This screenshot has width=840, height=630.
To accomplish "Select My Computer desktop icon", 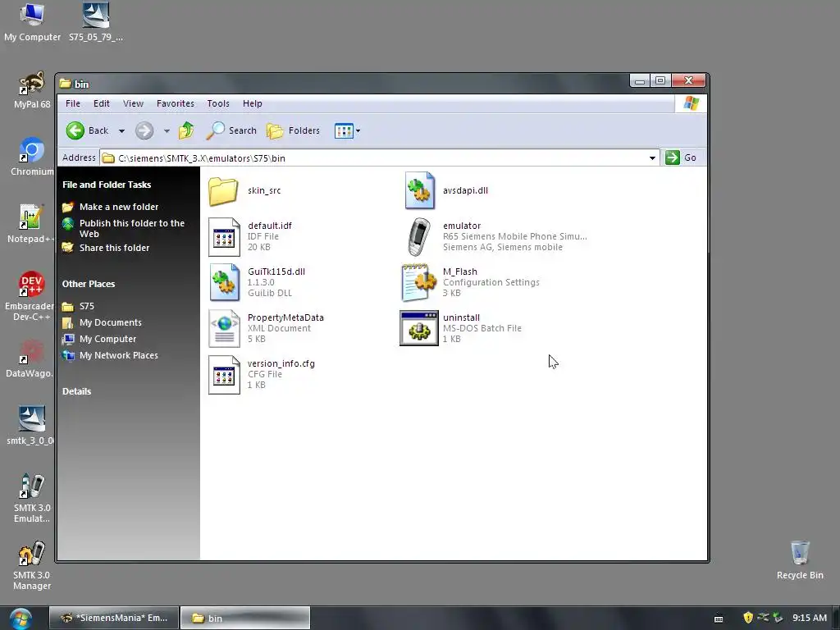I will tap(32, 22).
